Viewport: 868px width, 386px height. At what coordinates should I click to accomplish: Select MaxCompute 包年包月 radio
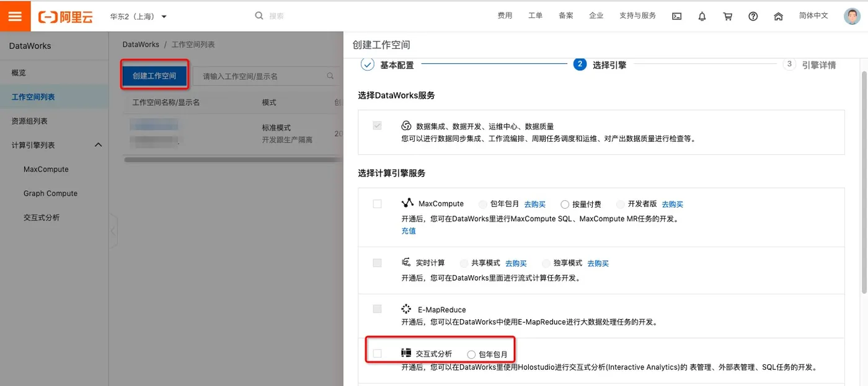(x=482, y=204)
